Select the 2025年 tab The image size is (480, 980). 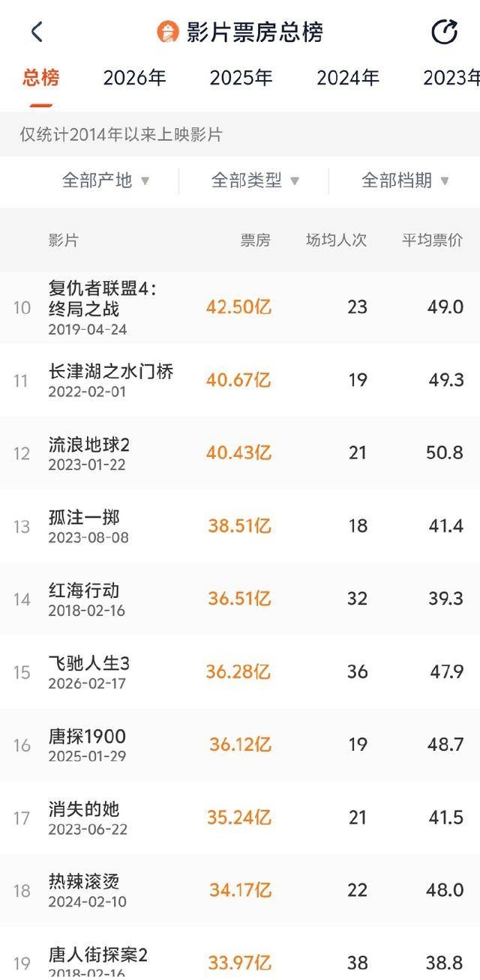[241, 78]
